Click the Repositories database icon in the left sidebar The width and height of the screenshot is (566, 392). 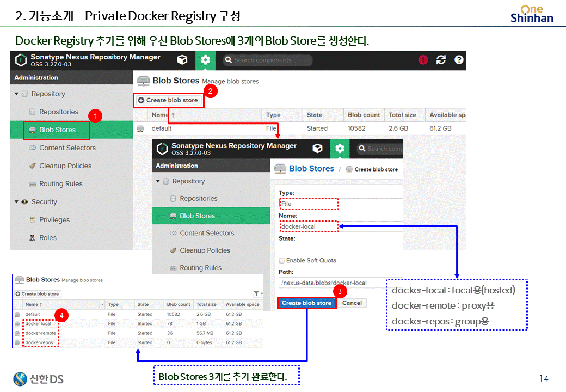33,112
